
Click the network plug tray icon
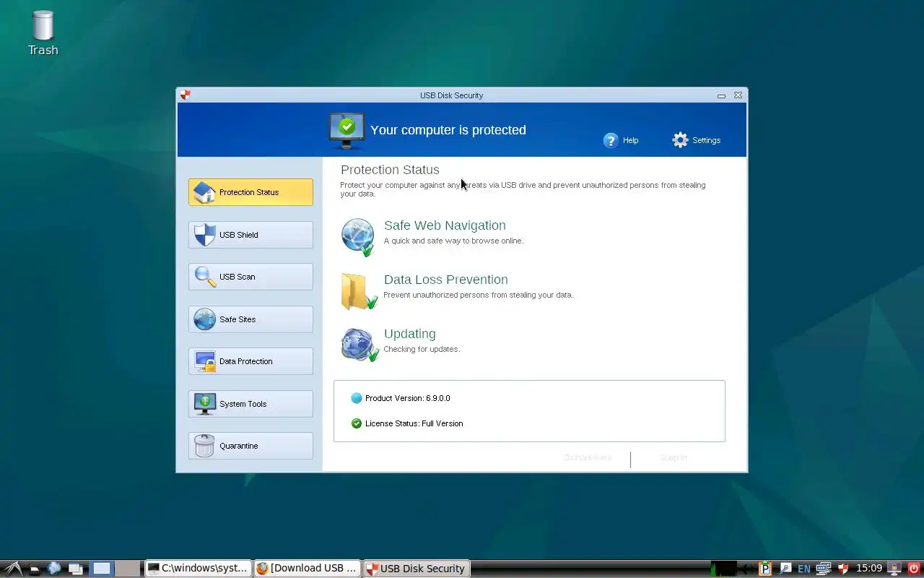785,569
